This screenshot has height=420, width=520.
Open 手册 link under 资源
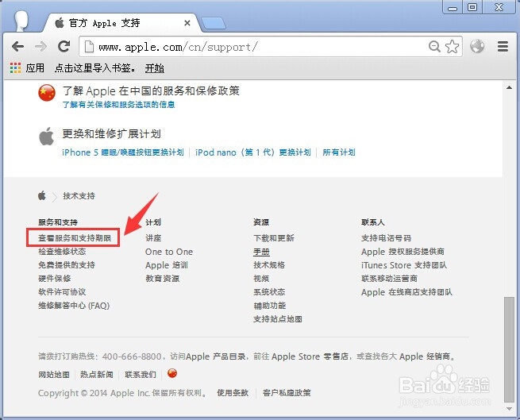(261, 252)
